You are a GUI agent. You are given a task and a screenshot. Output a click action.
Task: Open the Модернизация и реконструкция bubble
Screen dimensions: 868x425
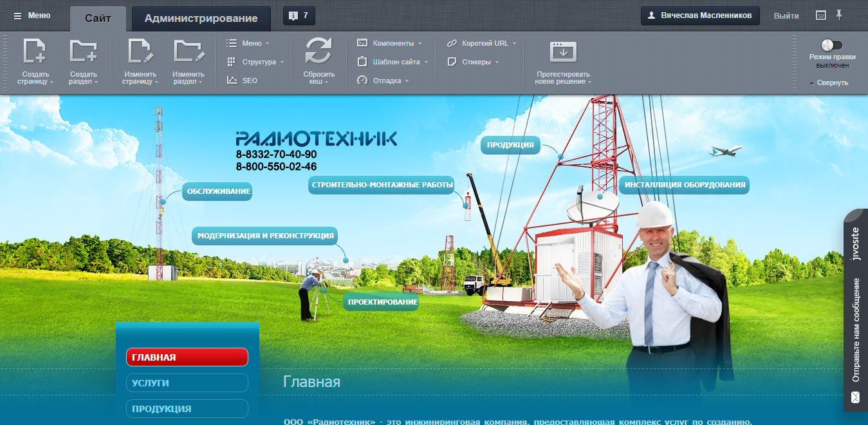tap(264, 236)
